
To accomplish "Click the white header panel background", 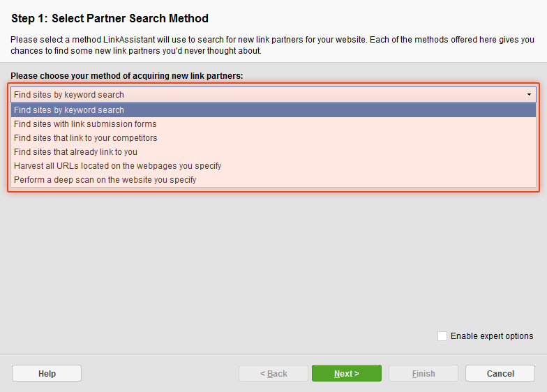I will [384, 17].
